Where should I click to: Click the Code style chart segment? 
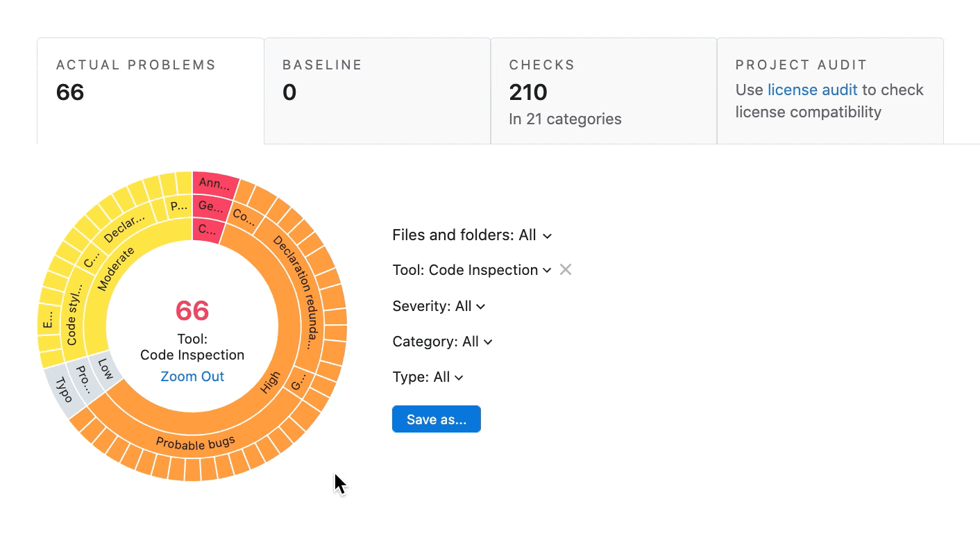(73, 320)
